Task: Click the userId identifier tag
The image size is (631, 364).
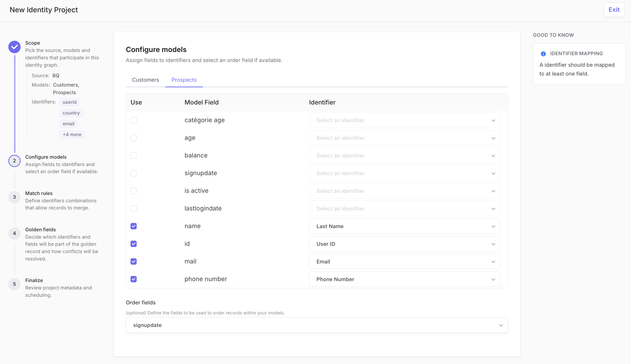Action: [x=69, y=102]
